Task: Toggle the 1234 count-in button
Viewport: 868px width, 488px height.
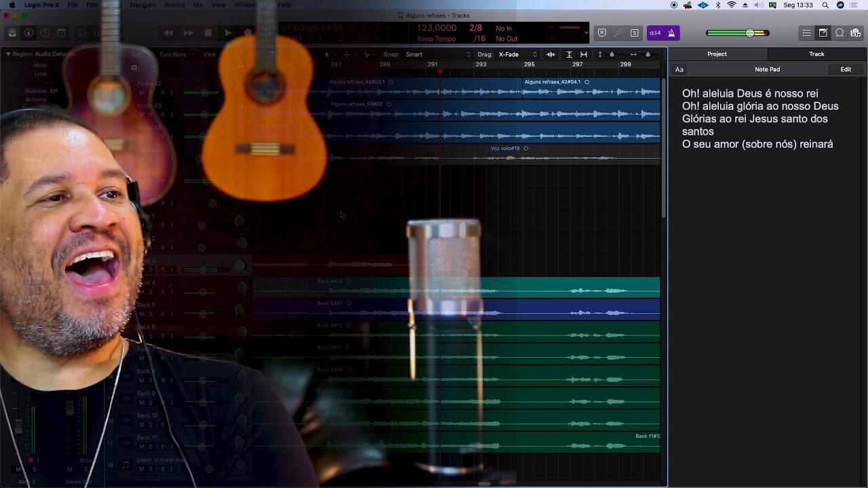Action: pos(654,33)
